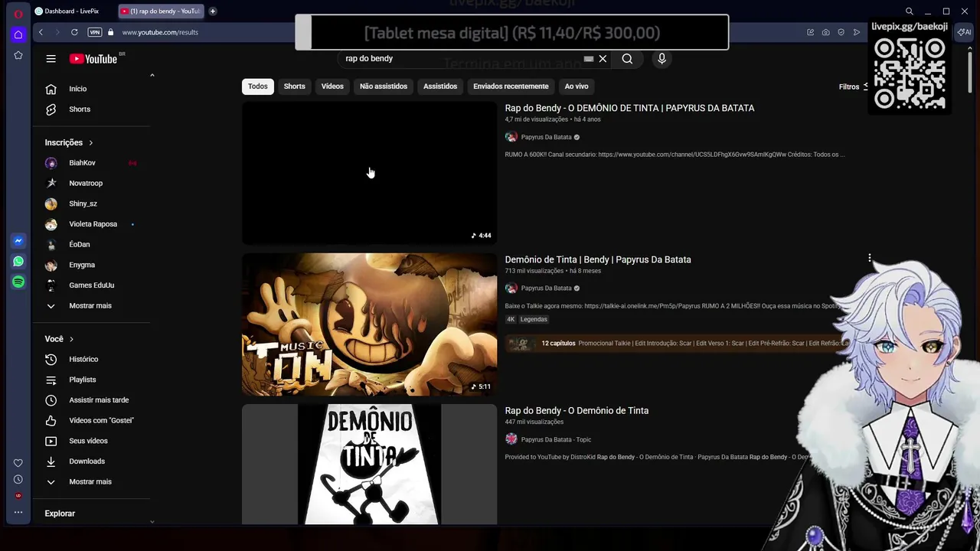Screen dimensions: 980x551
Task: Open the Opera AI assistant button
Action: pyautogui.click(x=964, y=32)
